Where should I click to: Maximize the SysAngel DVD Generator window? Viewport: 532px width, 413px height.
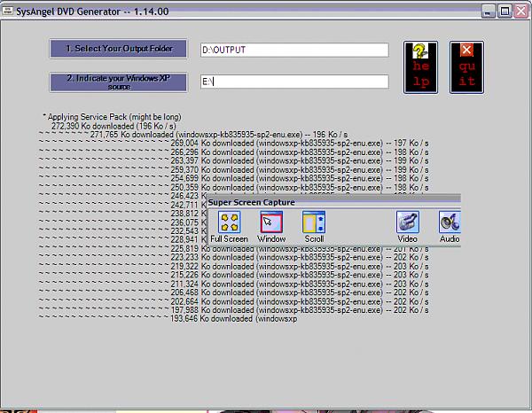coord(505,12)
